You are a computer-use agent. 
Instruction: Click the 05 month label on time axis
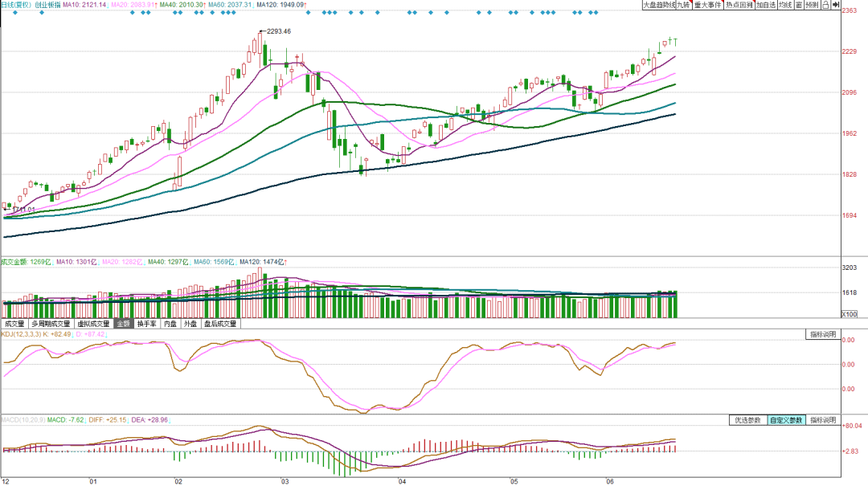pos(514,481)
